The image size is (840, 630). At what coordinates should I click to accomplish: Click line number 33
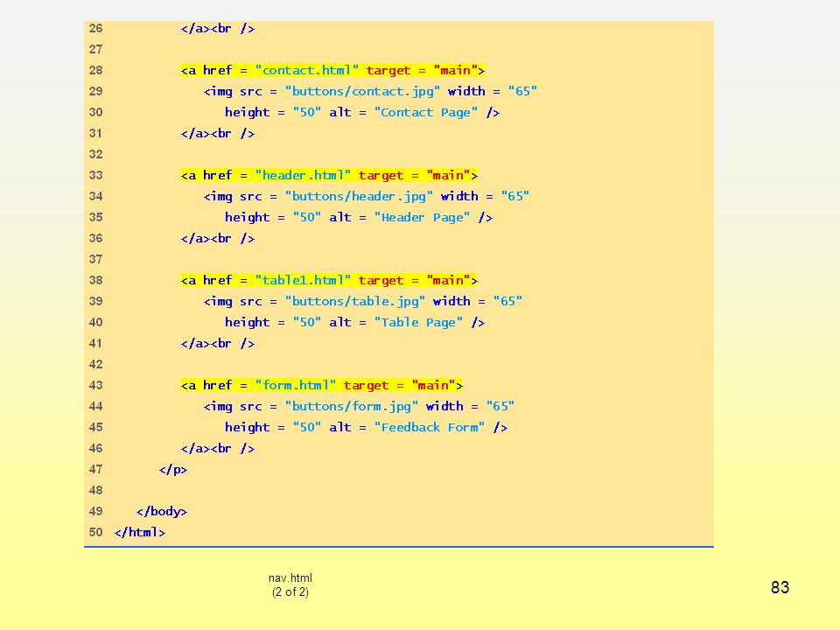(x=96, y=175)
